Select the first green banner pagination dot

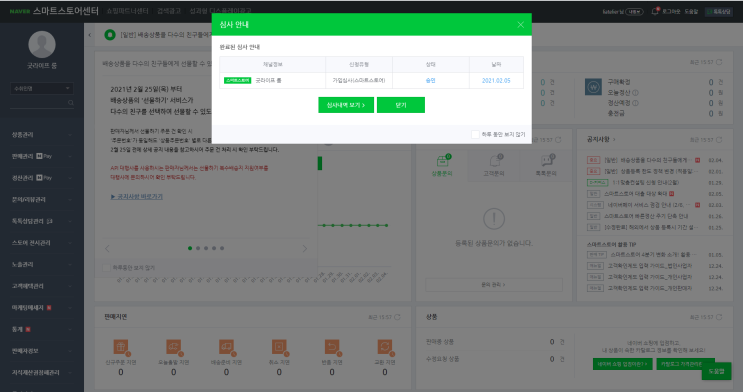click(x=190, y=248)
